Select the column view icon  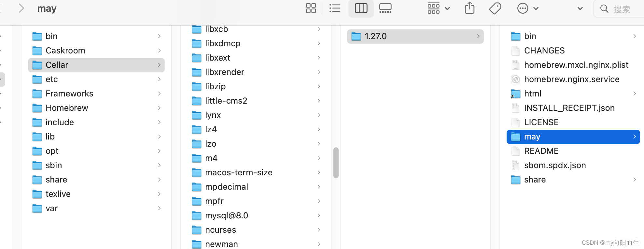[x=361, y=8]
